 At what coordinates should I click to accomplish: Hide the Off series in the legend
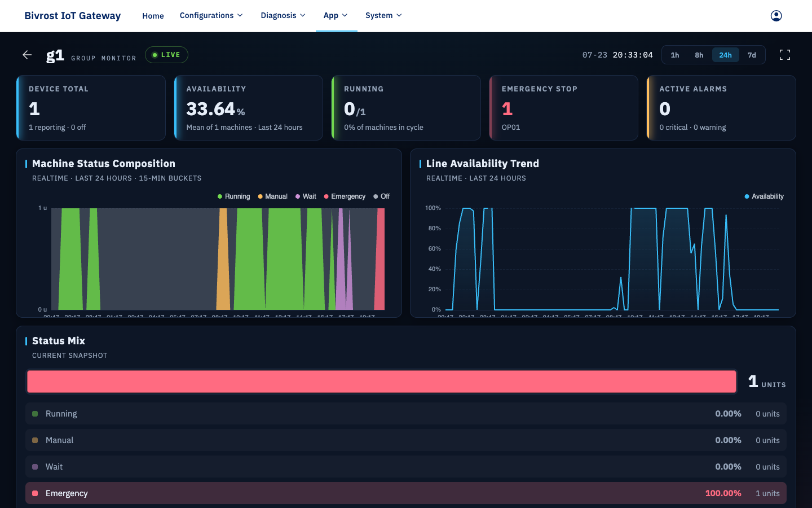(382, 196)
